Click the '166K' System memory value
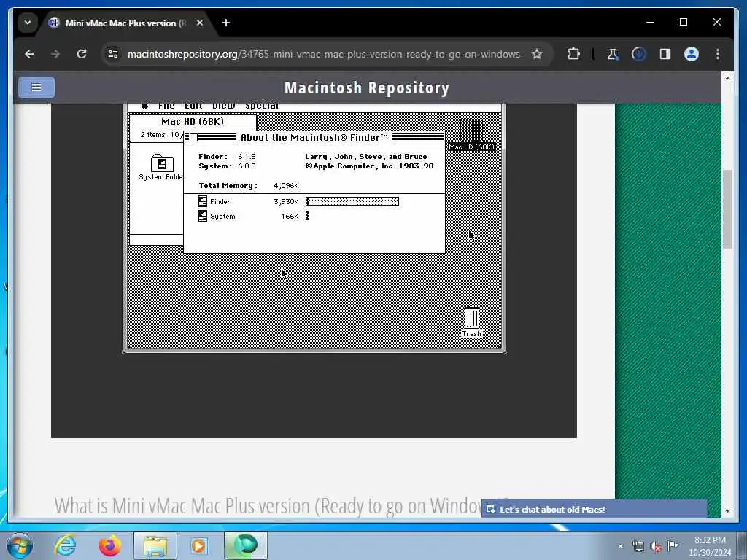 pos(290,216)
